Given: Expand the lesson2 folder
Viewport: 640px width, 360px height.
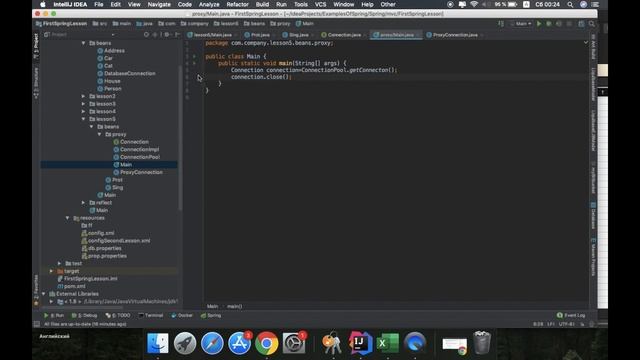Looking at the screenshot, I should tap(84, 96).
